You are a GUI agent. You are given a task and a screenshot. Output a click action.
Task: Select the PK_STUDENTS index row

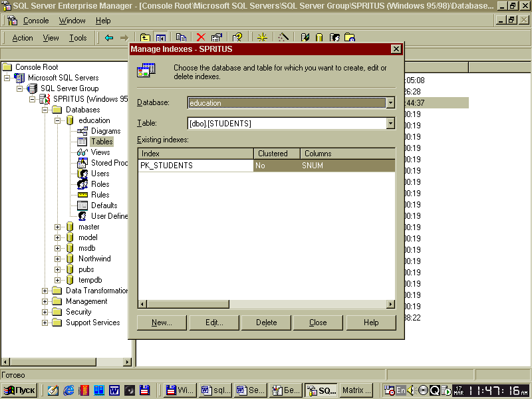(x=267, y=165)
